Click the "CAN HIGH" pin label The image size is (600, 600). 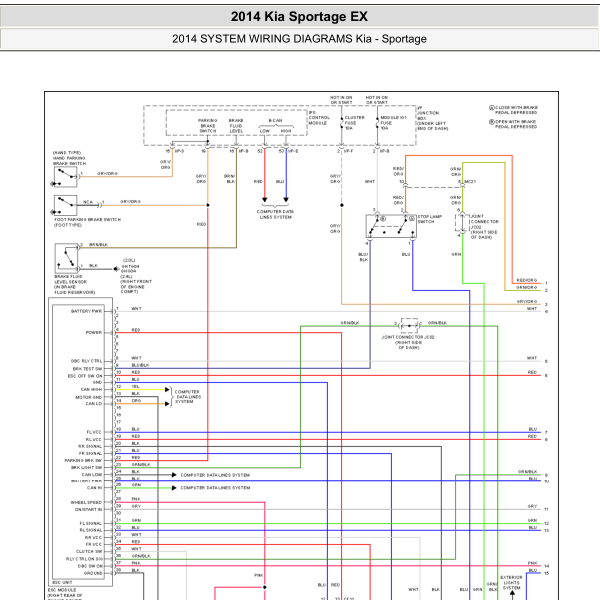[x=91, y=390]
